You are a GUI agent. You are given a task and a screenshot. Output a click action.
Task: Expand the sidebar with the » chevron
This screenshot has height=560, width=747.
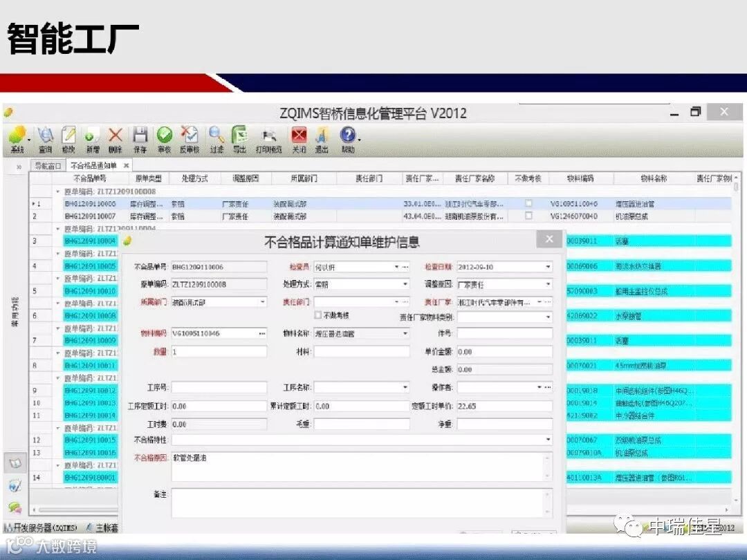point(19,167)
